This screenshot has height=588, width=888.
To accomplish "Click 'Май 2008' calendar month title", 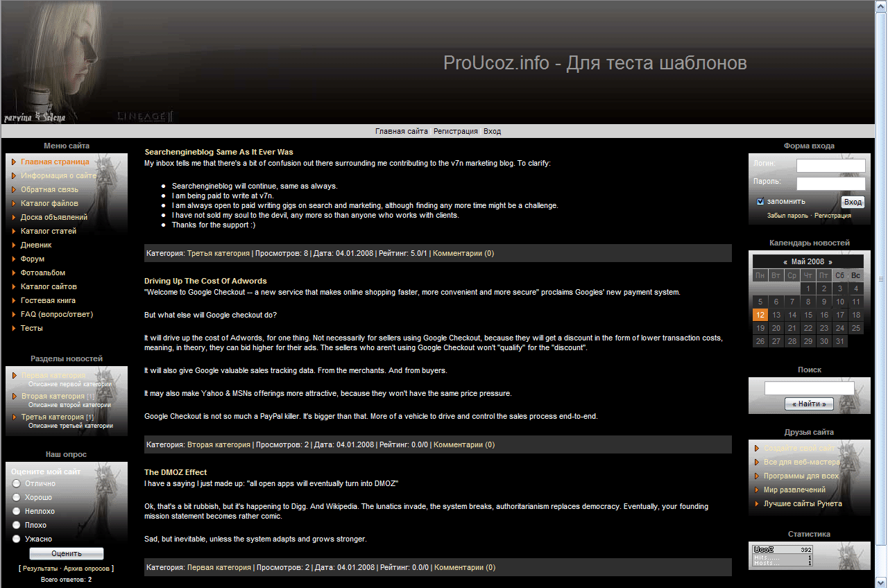I will click(x=808, y=262).
